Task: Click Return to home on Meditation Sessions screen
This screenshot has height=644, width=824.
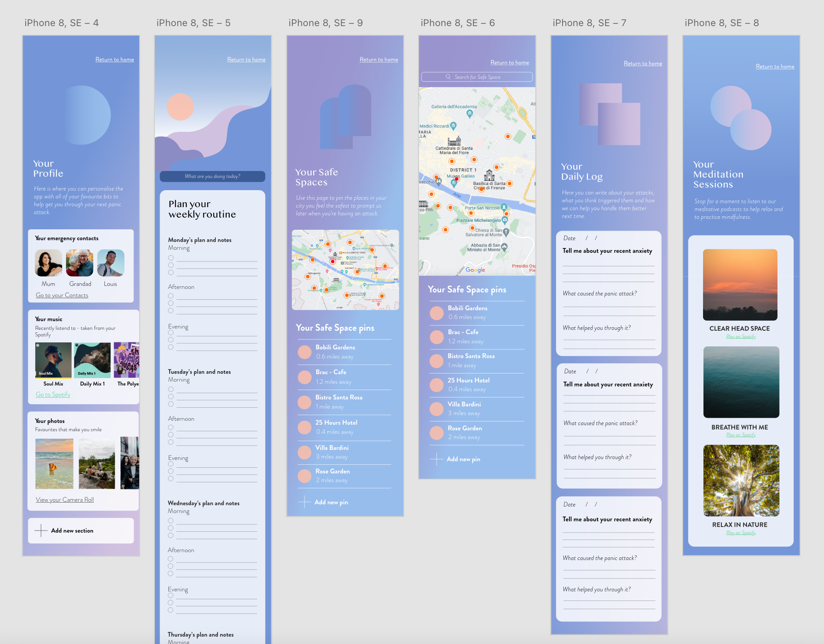Action: tap(775, 67)
